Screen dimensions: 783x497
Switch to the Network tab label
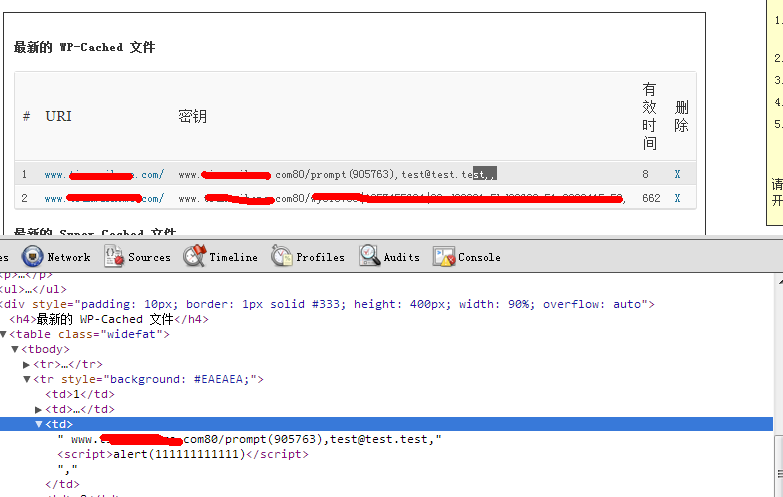69,257
